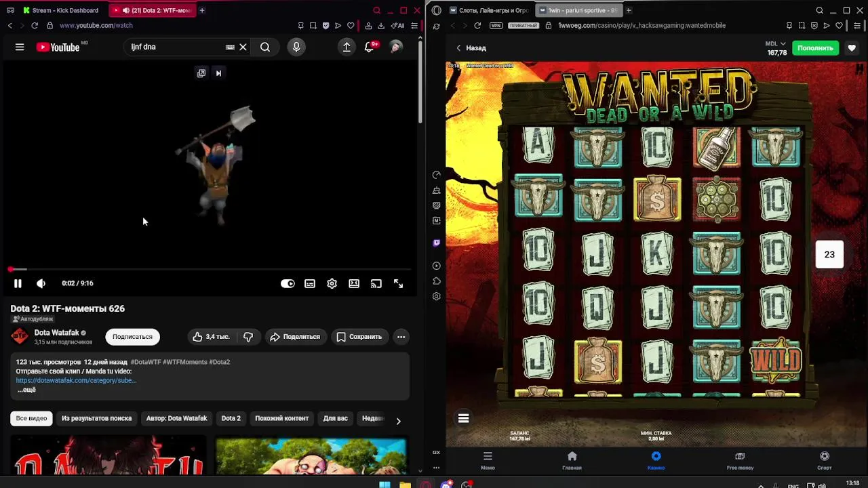Toggle the YouTube autoplay switch
The image size is (868, 488).
(x=288, y=283)
